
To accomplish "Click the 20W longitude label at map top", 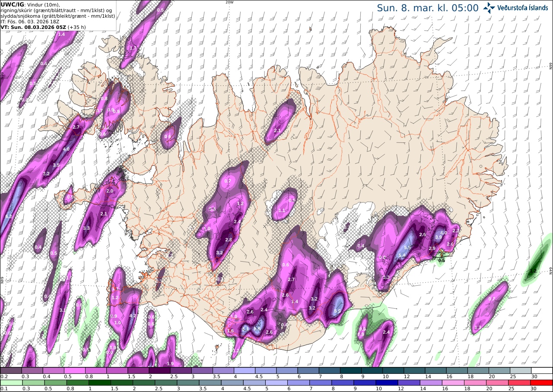I will tap(229, 2).
